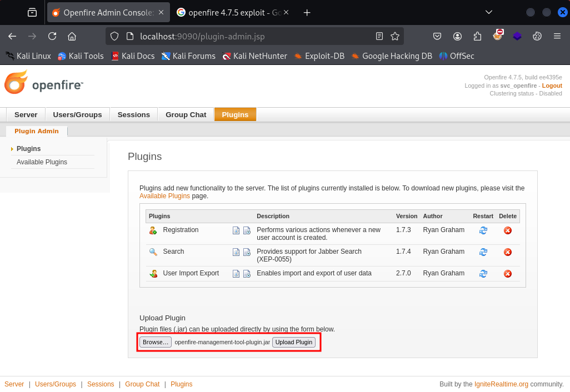Open the Firefox View tab-list button
Viewport: 570px width, 392px height.
32,13
